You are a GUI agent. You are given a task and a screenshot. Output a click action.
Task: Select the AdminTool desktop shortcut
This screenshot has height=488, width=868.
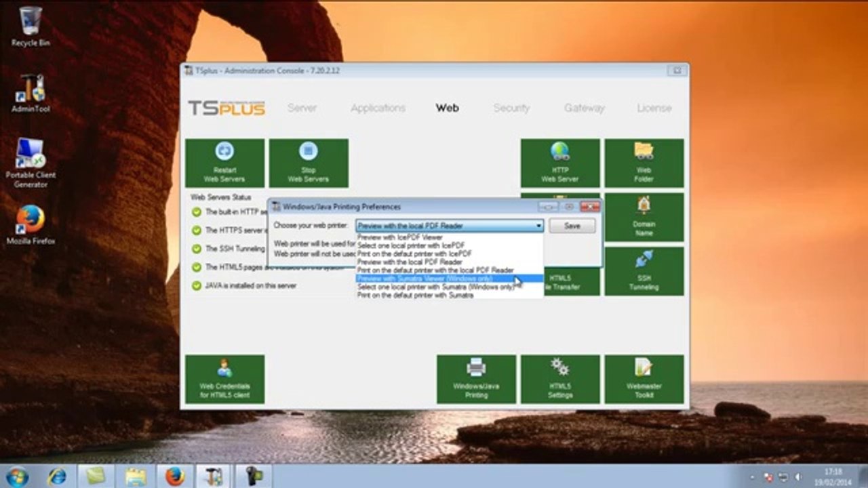point(31,94)
